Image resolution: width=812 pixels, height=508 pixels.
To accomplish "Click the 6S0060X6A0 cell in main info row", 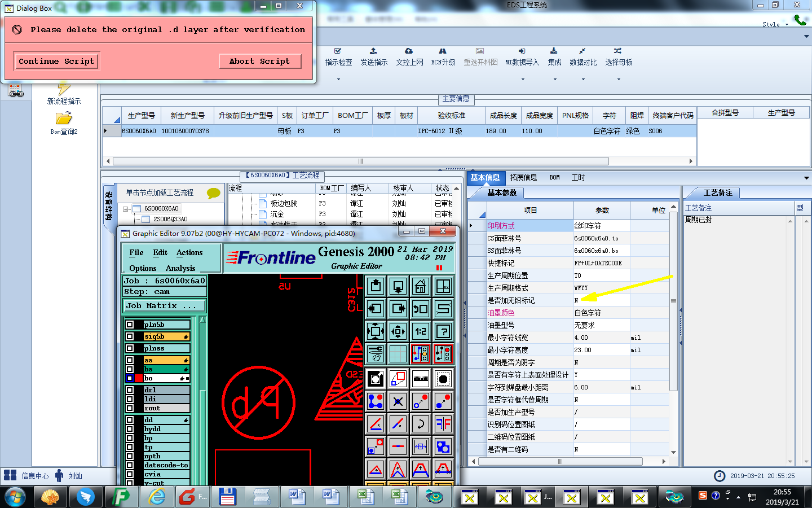I will tap(139, 131).
